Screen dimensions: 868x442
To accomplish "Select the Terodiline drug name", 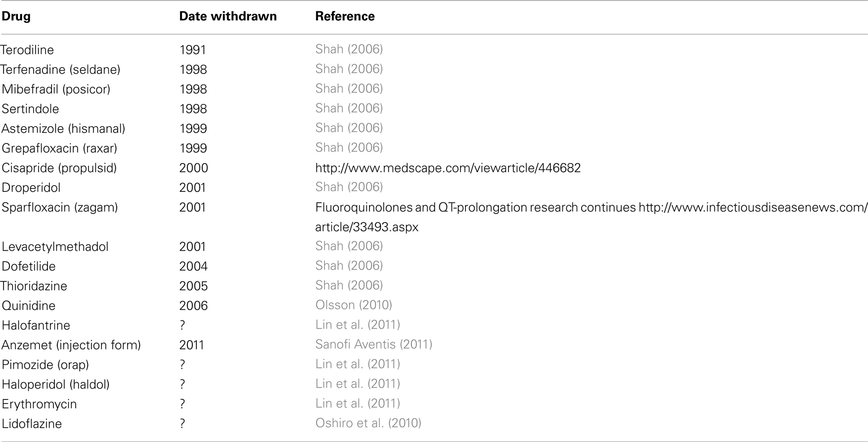I will pos(27,49).
